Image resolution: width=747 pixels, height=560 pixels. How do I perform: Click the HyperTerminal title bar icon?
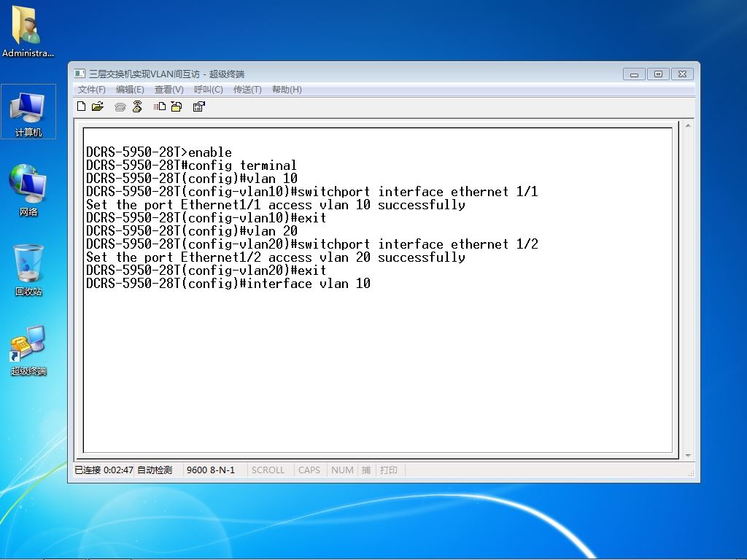pyautogui.click(x=80, y=74)
